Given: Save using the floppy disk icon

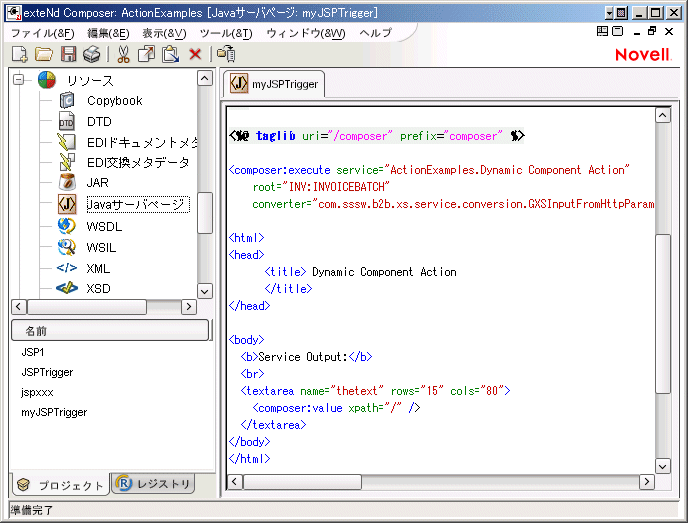Looking at the screenshot, I should tap(69, 54).
